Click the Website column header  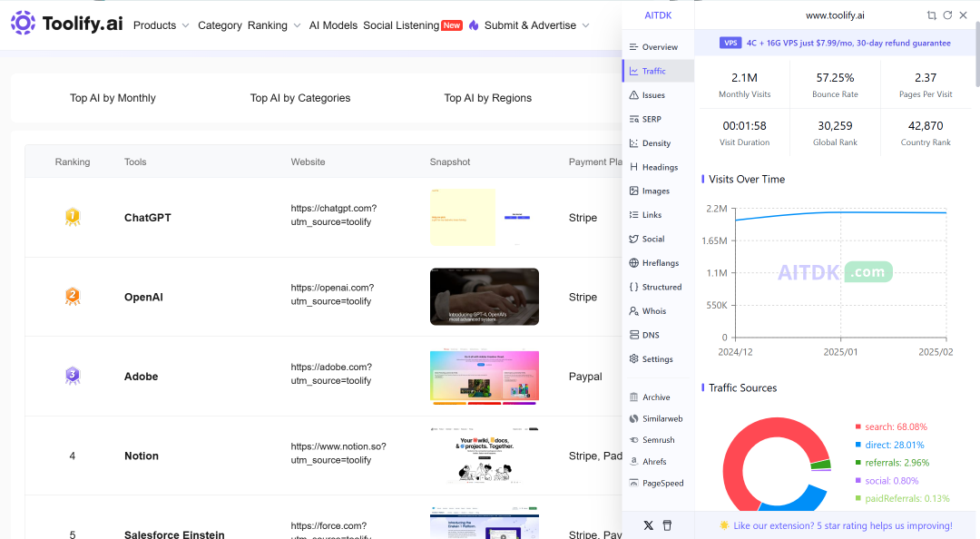(309, 162)
